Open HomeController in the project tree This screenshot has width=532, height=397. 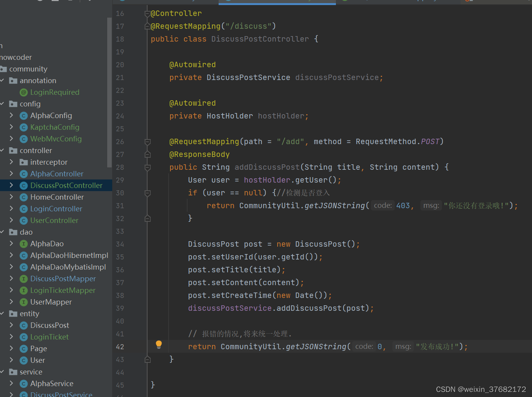point(57,197)
